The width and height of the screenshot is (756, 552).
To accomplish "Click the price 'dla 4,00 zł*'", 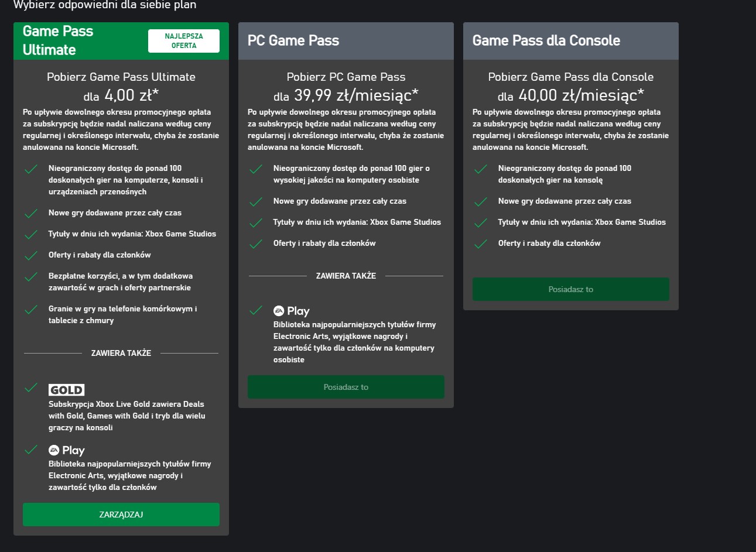I will (121, 95).
